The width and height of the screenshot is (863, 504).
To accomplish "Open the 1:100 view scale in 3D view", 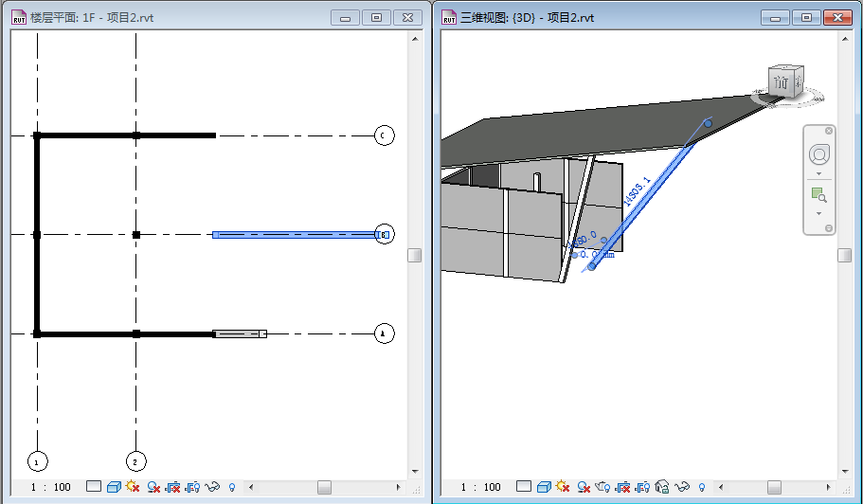I will 481,487.
